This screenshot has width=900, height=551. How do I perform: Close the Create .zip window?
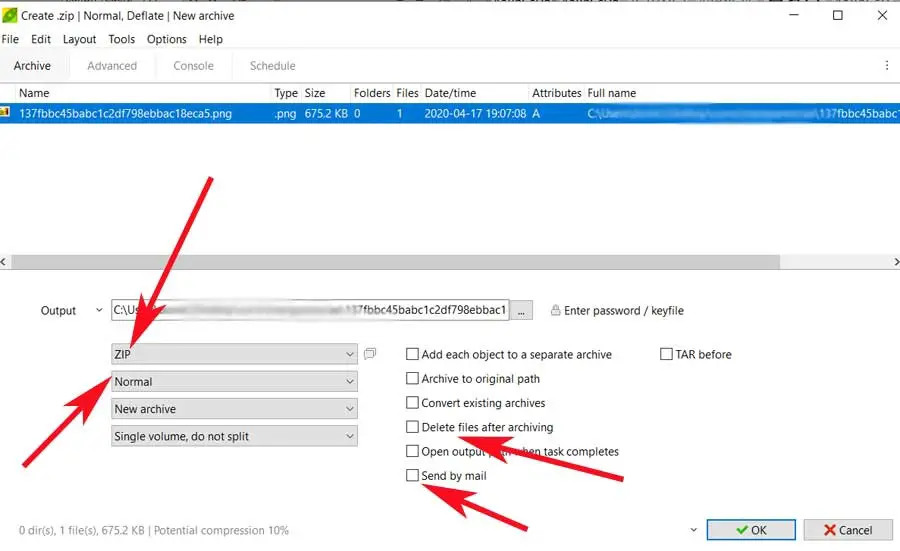pos(882,15)
